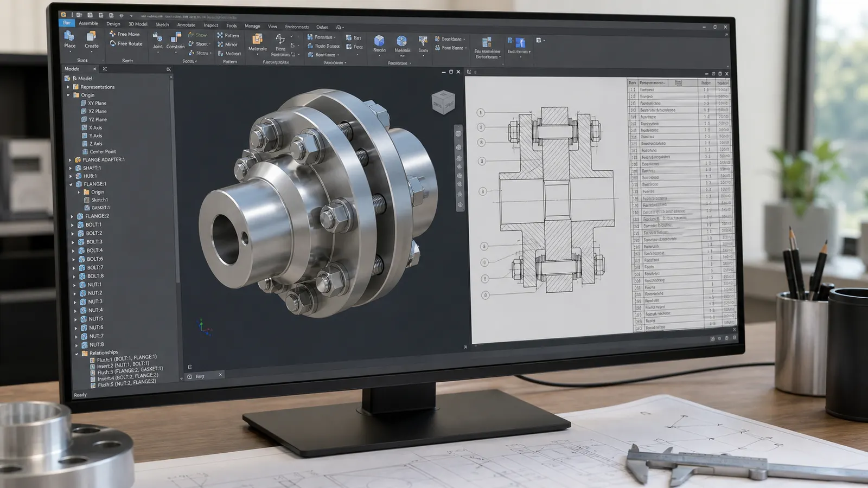Select the Z Axis icon in tree
Viewport: 868px width, 488px height.
(85, 144)
